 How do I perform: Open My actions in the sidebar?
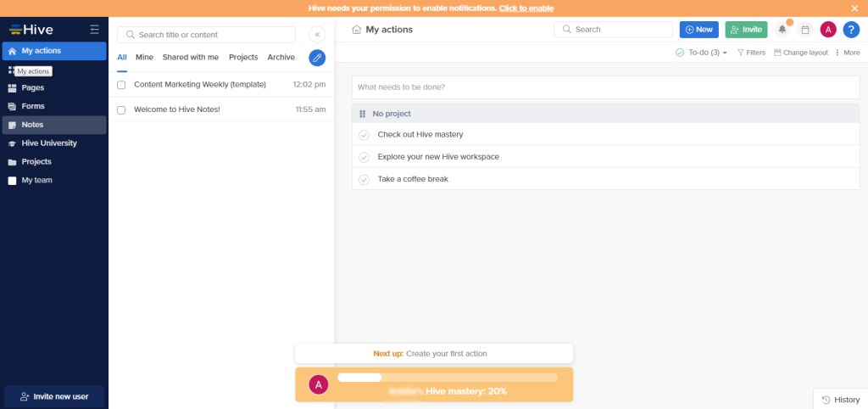(54, 51)
